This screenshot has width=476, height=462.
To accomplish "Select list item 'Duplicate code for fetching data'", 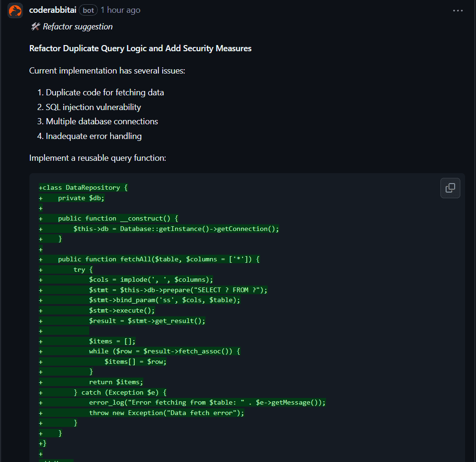I will click(x=105, y=92).
